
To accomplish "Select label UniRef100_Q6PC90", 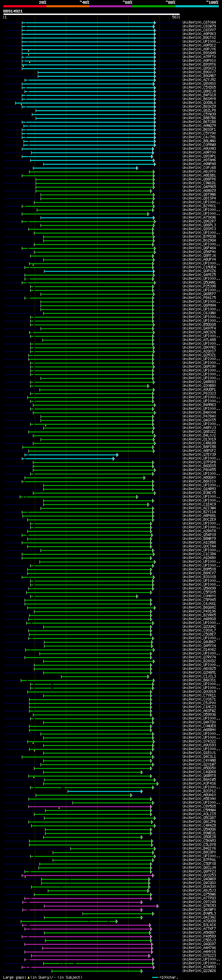I will point(199,366).
